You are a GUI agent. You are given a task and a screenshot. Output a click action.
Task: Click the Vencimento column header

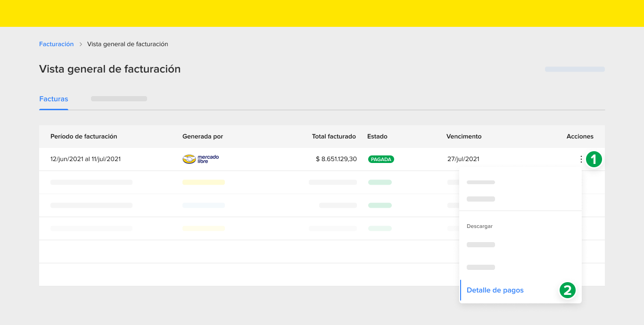(x=464, y=137)
